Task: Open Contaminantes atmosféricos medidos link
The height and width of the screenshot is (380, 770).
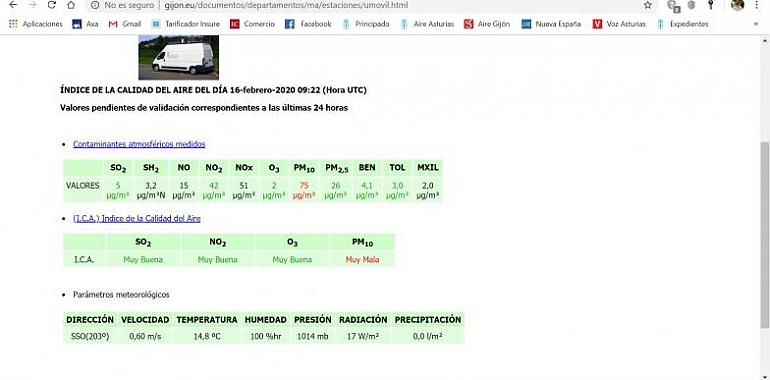Action: [x=139, y=144]
